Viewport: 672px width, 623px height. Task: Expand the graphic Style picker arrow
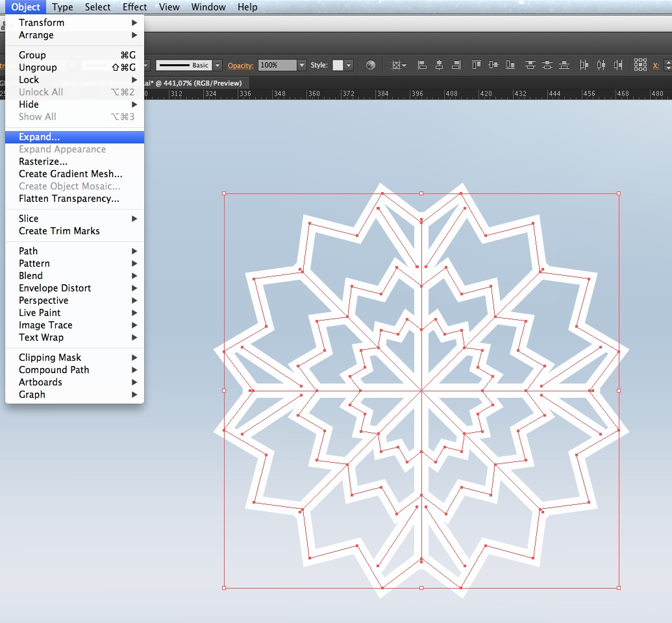[349, 66]
